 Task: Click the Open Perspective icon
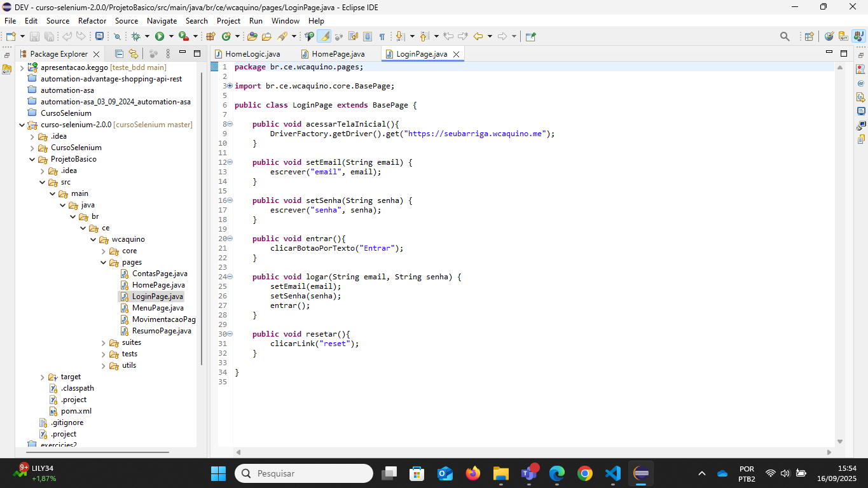(x=809, y=36)
